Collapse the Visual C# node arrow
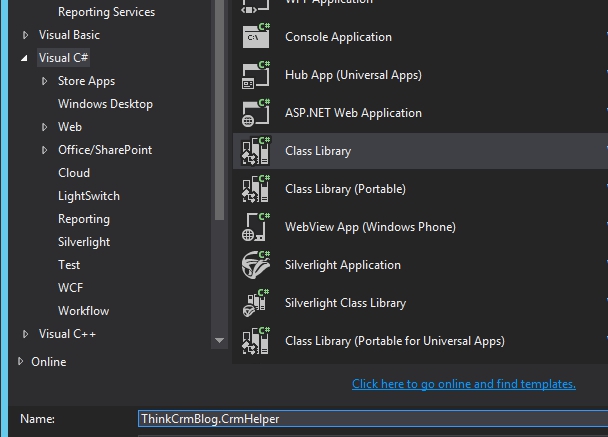This screenshot has height=437, width=608. pos(24,59)
